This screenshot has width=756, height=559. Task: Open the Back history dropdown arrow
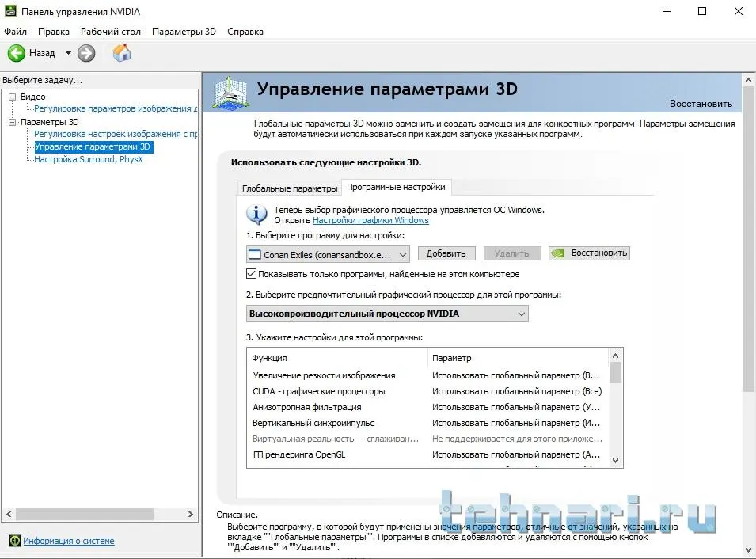pos(68,53)
